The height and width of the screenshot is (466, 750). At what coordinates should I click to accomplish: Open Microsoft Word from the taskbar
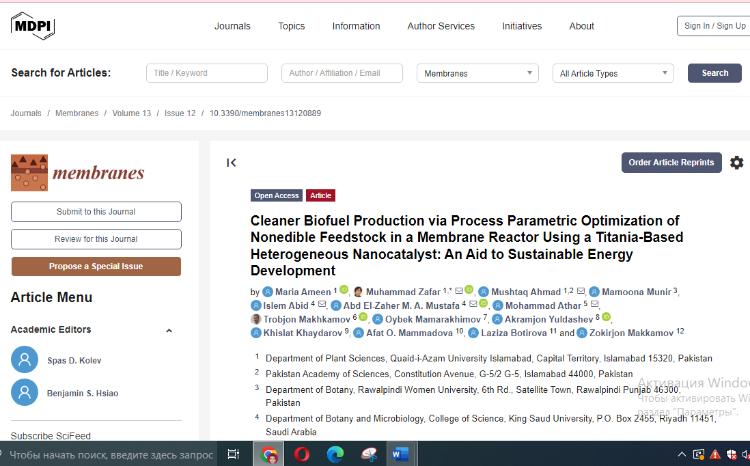pos(400,454)
